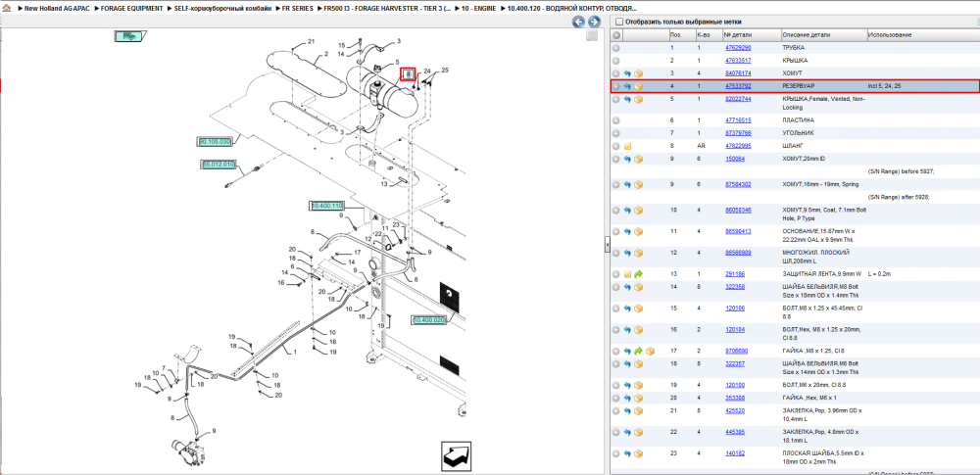980x475 pixels.
Task: Click the small square button at diagram corner
Action: pyautogui.click(x=592, y=36)
